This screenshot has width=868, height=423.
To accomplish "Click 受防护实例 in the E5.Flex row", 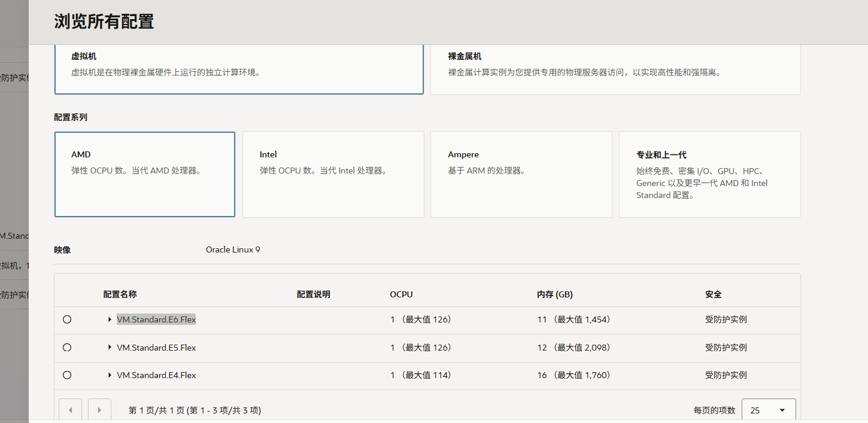I will click(x=726, y=348).
